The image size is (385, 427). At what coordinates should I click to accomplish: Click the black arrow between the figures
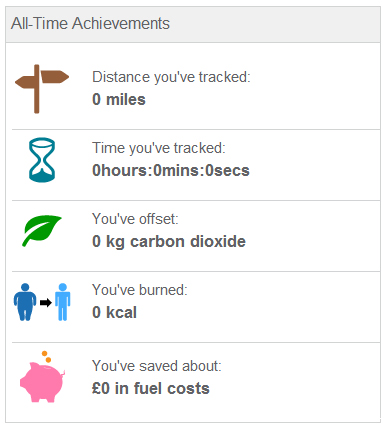tap(46, 303)
